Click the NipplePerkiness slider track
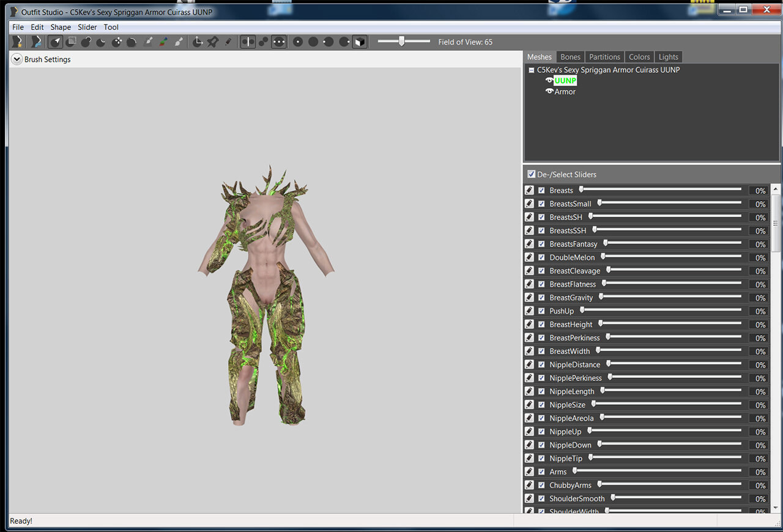The height and width of the screenshot is (532, 783). (675, 377)
